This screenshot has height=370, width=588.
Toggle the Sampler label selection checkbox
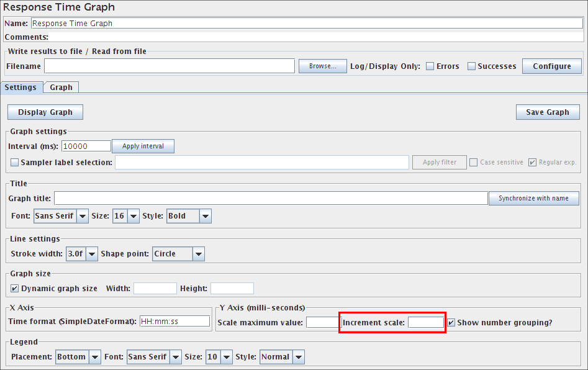pyautogui.click(x=15, y=163)
